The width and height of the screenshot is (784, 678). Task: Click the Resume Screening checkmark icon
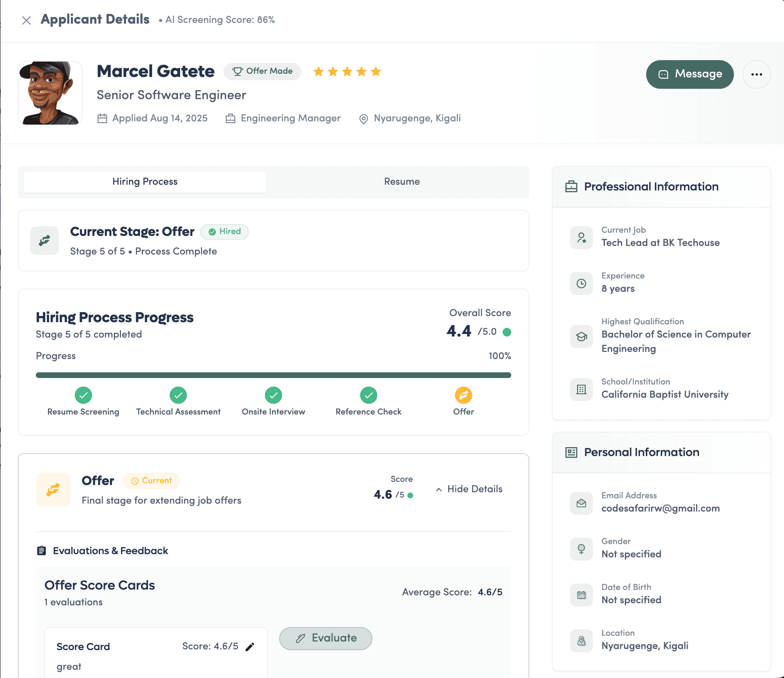pyautogui.click(x=83, y=395)
